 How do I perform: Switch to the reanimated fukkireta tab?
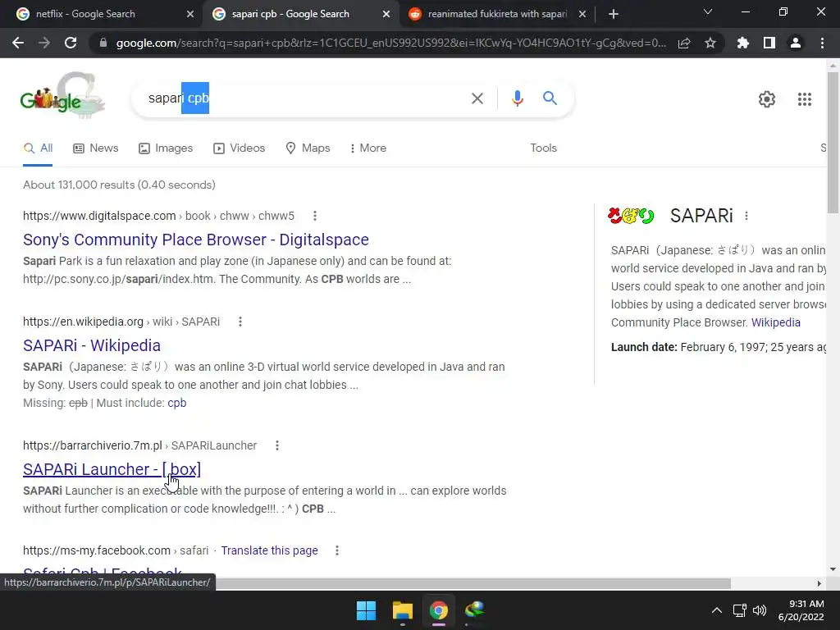click(x=495, y=14)
